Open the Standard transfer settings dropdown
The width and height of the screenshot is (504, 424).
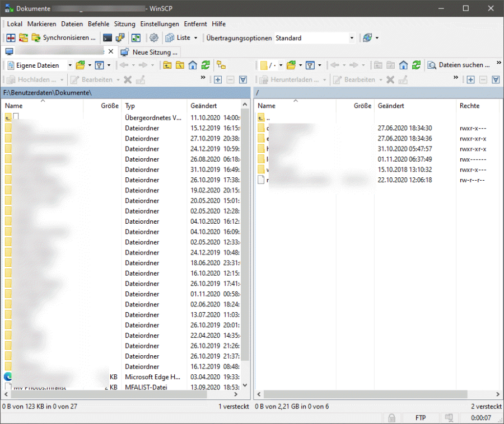tap(352, 38)
